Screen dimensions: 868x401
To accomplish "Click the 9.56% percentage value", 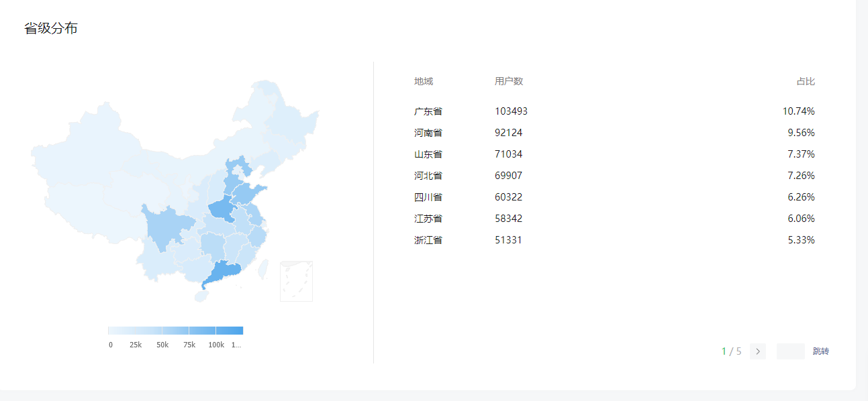I will [802, 133].
